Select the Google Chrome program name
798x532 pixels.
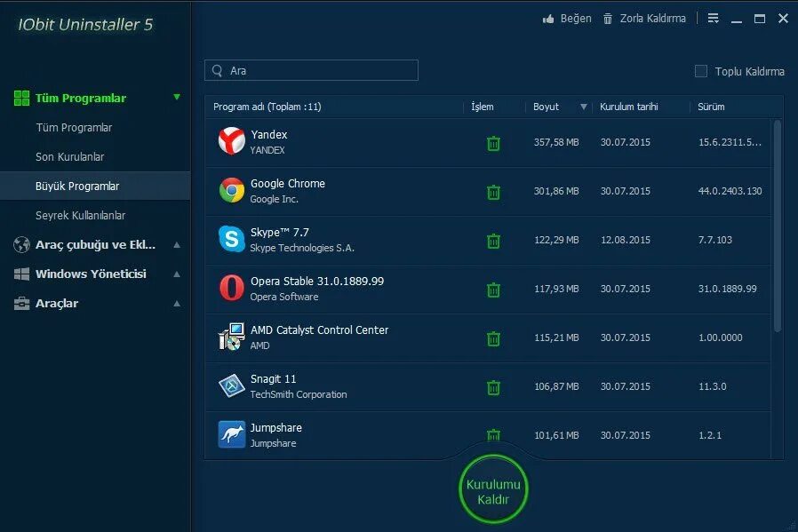pyautogui.click(x=288, y=184)
